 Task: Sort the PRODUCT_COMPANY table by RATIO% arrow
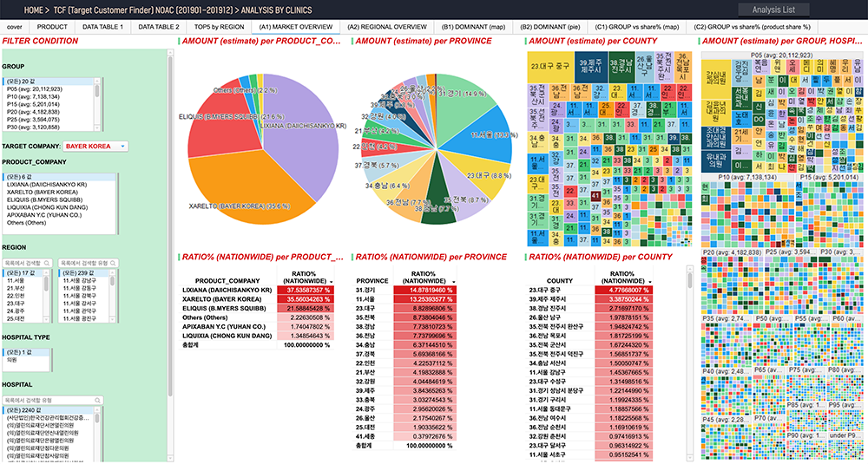(331, 282)
